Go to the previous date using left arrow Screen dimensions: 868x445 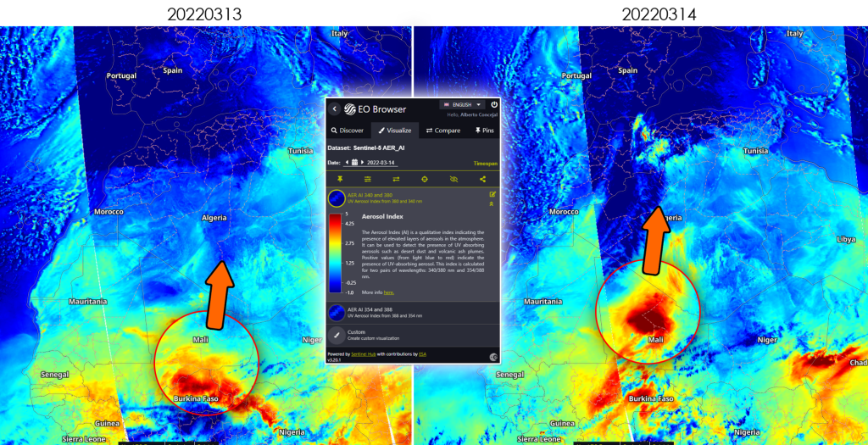pyautogui.click(x=346, y=162)
